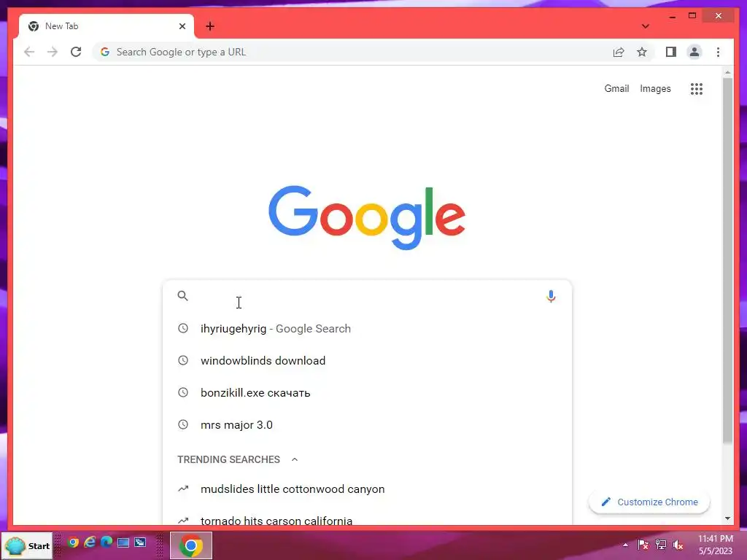Launch Microsoft Edge from quick launch
747x560 pixels.
(107, 542)
